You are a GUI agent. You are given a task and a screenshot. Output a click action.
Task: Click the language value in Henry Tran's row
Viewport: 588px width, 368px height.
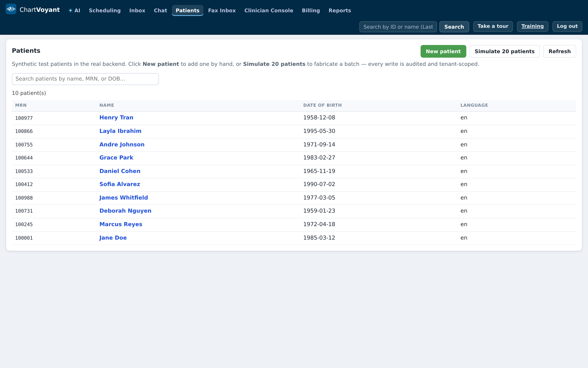[464, 118]
